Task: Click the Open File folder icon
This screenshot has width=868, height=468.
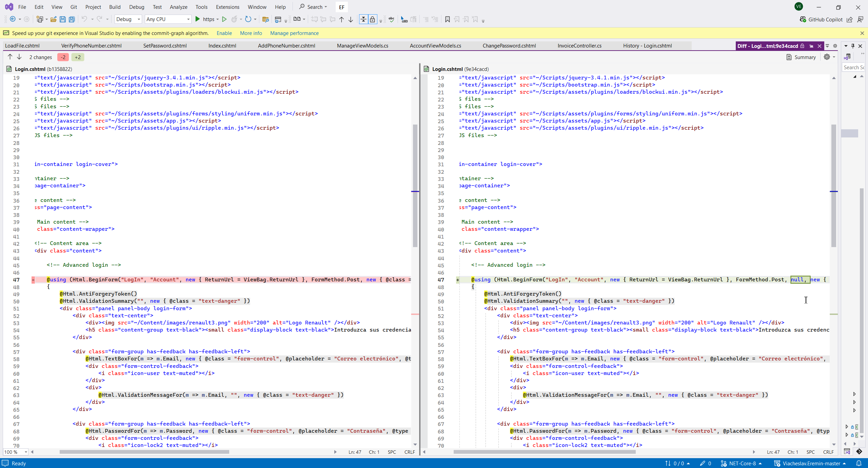Action: pos(53,19)
